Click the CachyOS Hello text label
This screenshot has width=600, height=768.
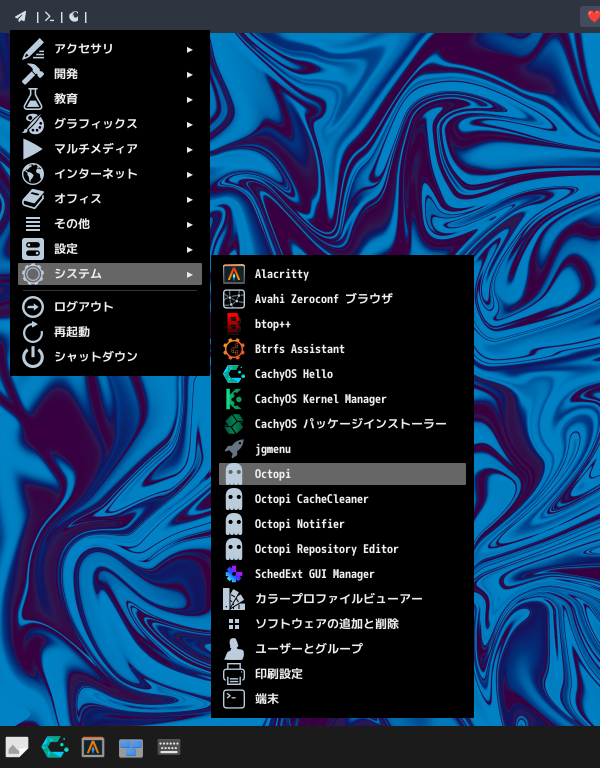tap(294, 374)
